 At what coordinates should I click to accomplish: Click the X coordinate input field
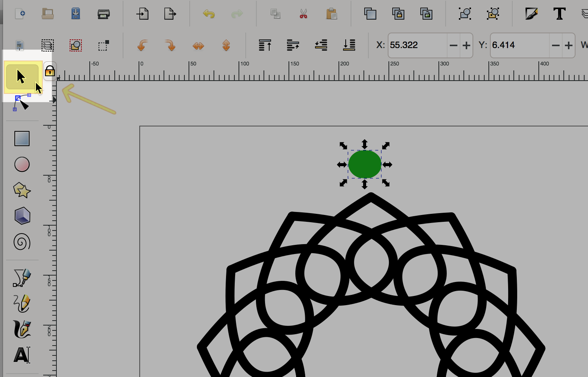[417, 45]
